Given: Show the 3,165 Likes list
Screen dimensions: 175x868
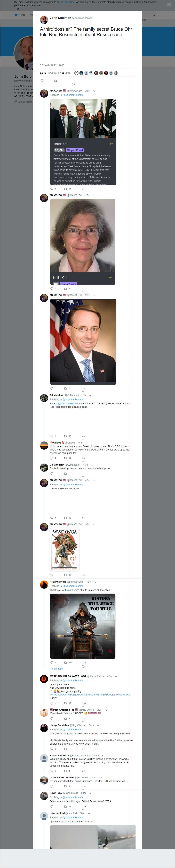Looking at the screenshot, I should pyautogui.click(x=64, y=73).
